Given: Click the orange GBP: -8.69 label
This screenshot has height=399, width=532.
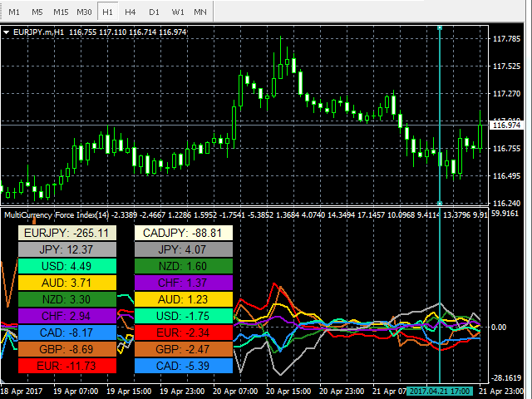Looking at the screenshot, I should (x=67, y=349).
